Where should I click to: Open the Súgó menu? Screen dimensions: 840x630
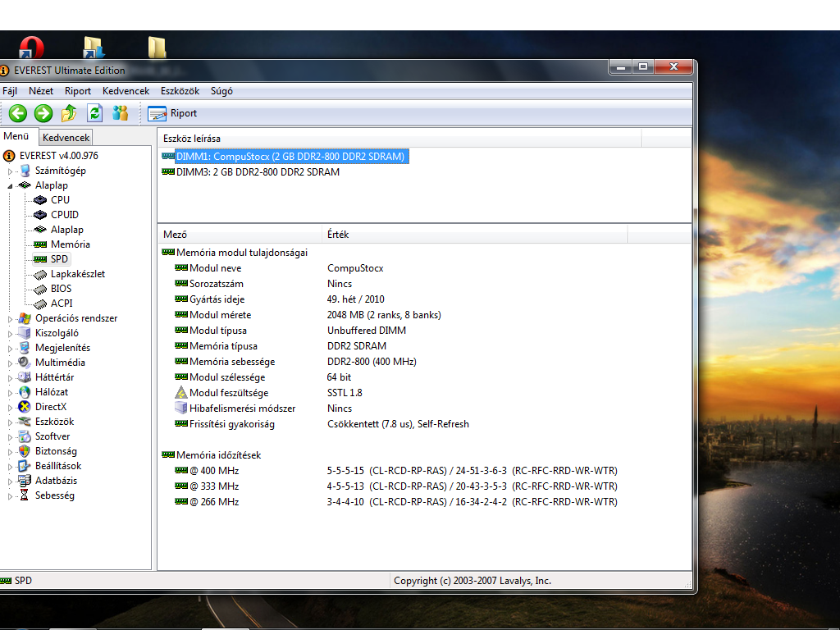point(221,91)
